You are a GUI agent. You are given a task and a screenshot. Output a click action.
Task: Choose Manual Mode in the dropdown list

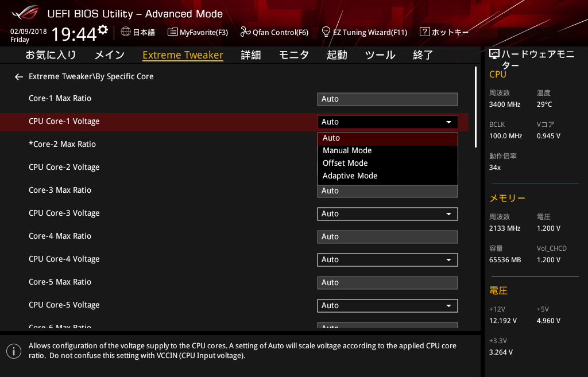click(x=388, y=151)
